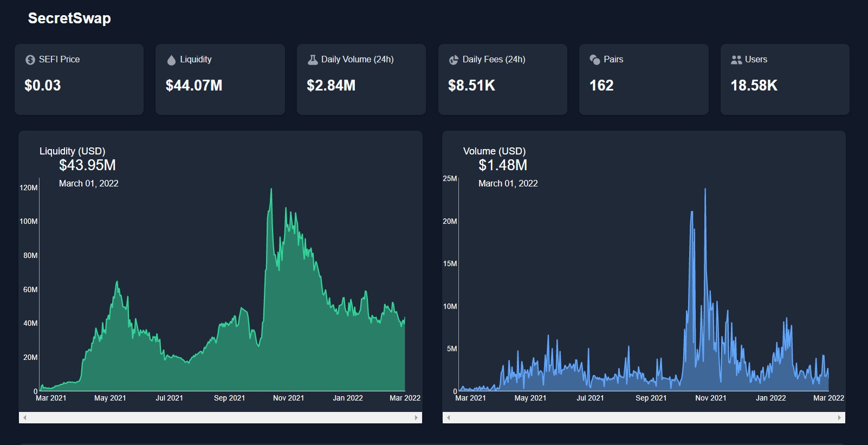
Task: Click March 01, 2022 date in Volume chart
Action: [x=508, y=184]
